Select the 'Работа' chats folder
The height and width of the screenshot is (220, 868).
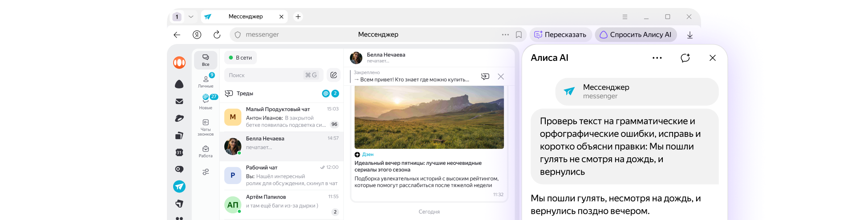(206, 152)
